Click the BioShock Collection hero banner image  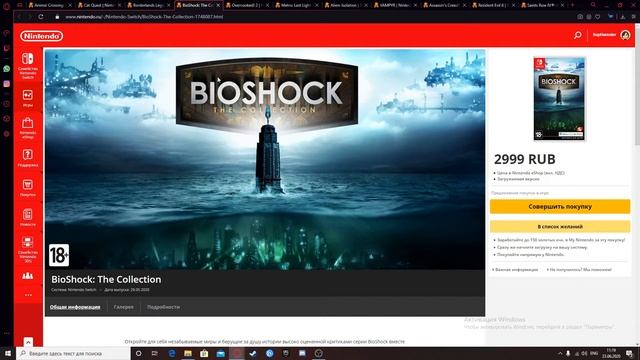[x=265, y=160]
